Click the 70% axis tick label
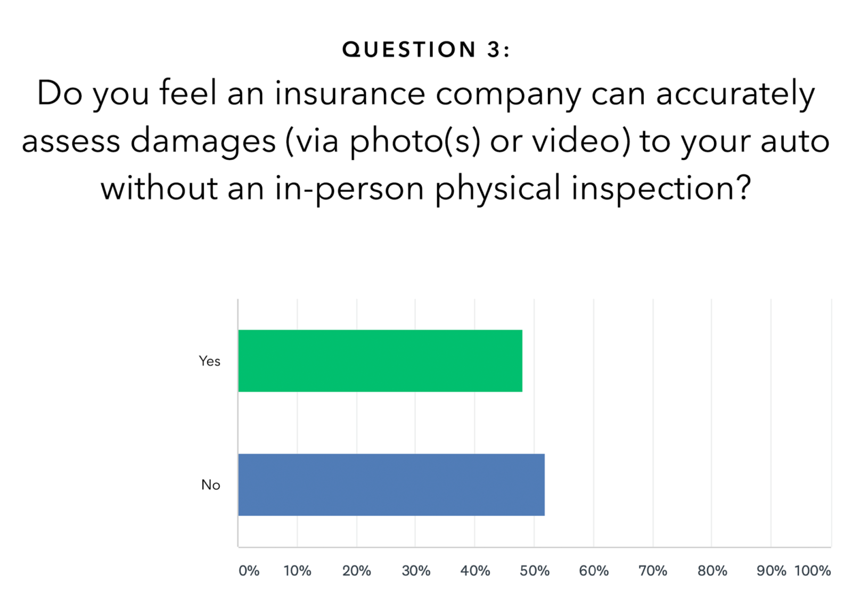The width and height of the screenshot is (852, 616). click(653, 571)
